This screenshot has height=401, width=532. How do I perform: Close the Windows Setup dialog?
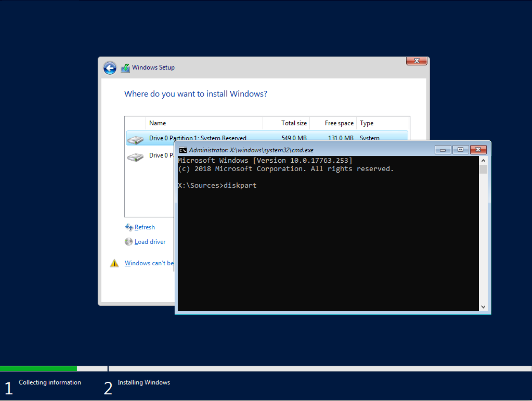pyautogui.click(x=417, y=61)
